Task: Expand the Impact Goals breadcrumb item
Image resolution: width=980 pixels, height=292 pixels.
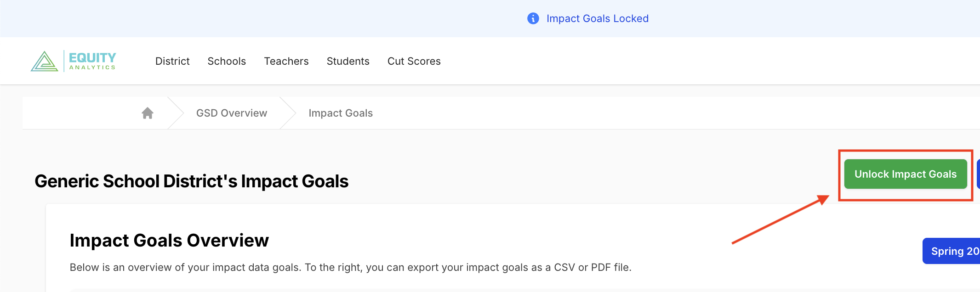Action: click(340, 112)
